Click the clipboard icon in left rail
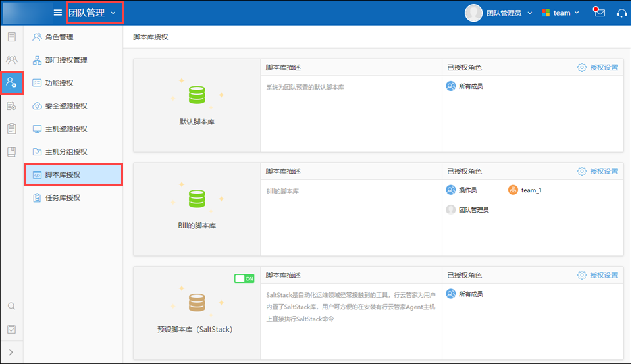 coord(11,128)
